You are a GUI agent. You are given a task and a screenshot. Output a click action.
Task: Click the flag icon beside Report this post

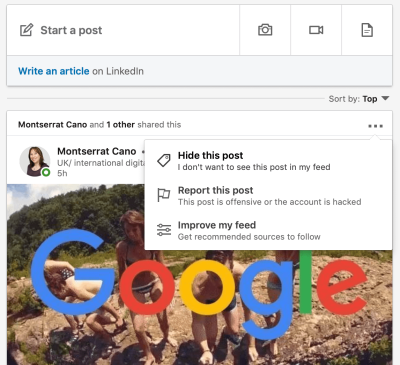[164, 195]
